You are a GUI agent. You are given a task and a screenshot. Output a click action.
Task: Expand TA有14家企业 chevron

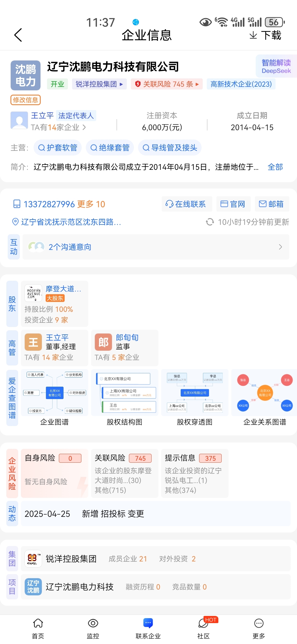tap(84, 127)
